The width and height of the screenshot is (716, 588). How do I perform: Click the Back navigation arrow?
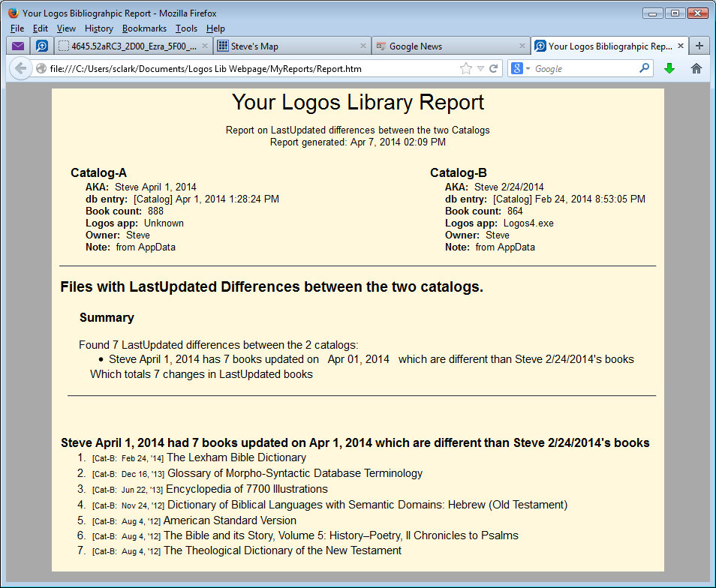click(20, 68)
